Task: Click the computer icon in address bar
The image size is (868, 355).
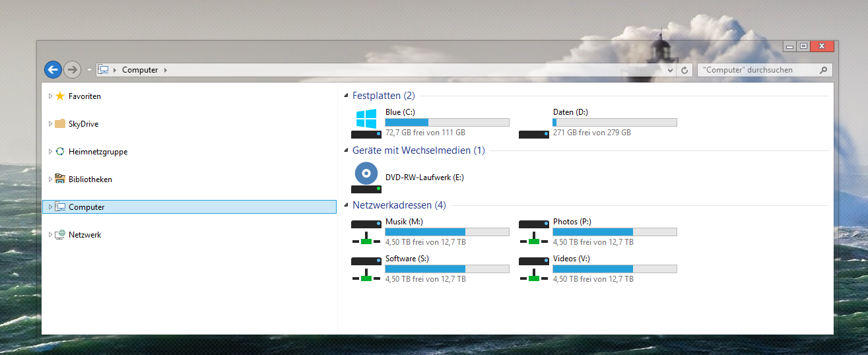Action: pos(103,69)
